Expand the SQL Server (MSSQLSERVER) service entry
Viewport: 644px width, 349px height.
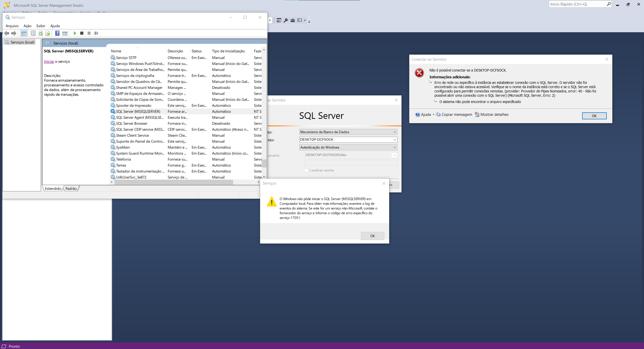tap(137, 111)
